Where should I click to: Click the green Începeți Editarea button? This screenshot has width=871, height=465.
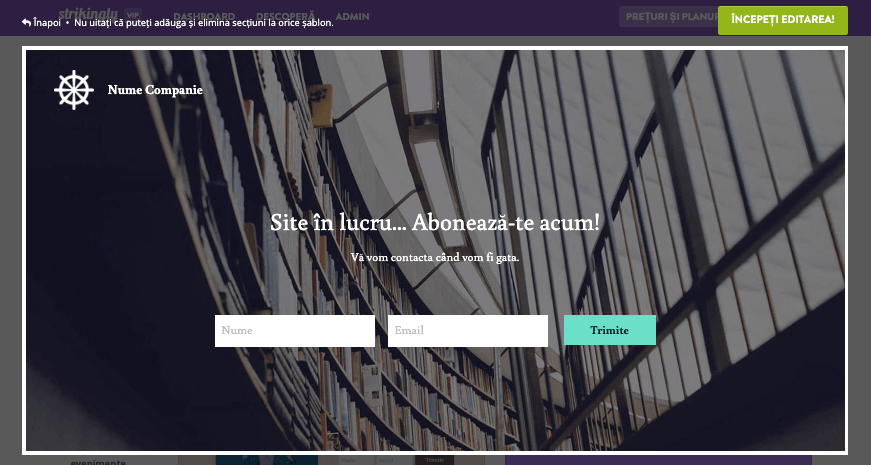pos(783,20)
